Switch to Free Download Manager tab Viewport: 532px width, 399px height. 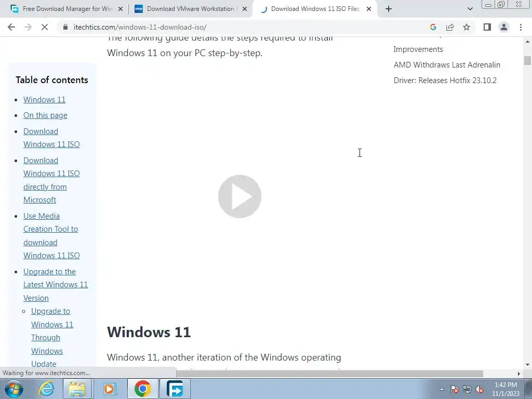coord(67,9)
